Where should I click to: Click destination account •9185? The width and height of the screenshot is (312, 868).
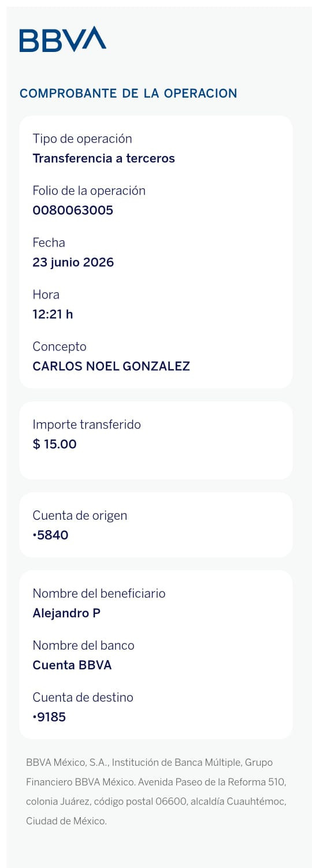click(x=50, y=717)
